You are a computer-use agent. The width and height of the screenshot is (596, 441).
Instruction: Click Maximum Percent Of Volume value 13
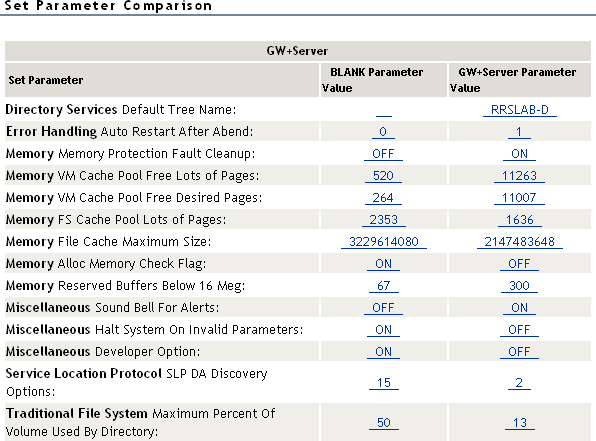tap(520, 423)
